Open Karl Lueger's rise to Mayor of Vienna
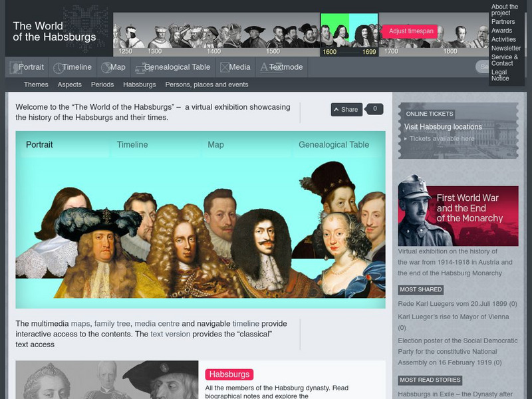The image size is (532, 399). (x=454, y=322)
